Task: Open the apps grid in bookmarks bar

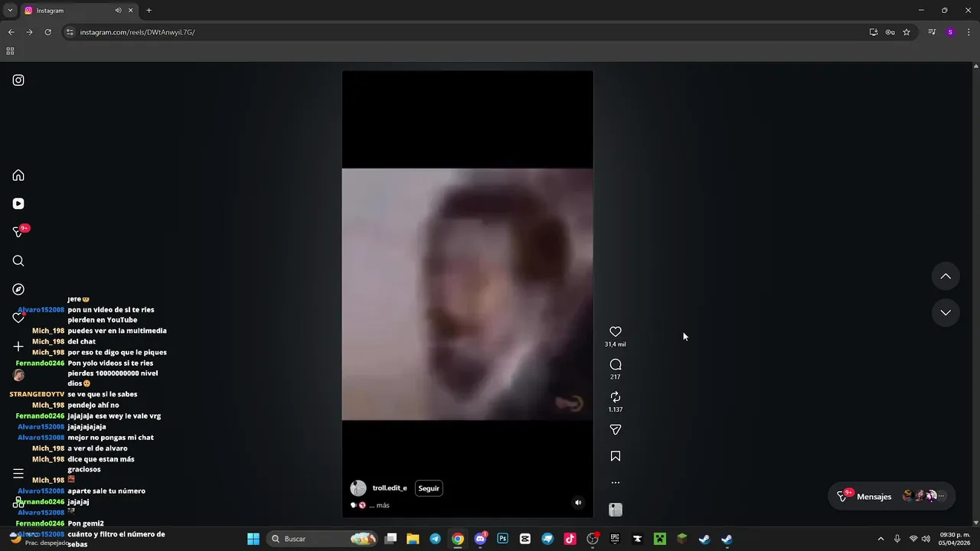Action: tap(10, 51)
